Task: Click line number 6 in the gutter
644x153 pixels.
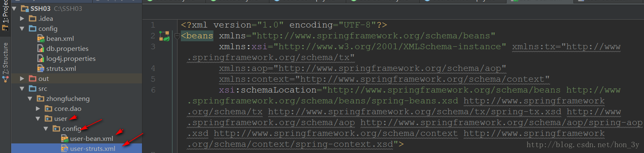Action: click(153, 90)
